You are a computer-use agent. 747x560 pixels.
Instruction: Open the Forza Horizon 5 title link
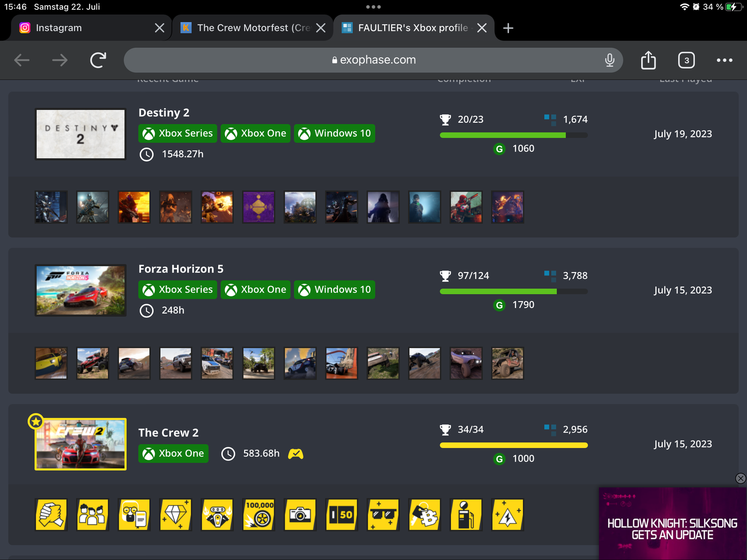(x=181, y=269)
